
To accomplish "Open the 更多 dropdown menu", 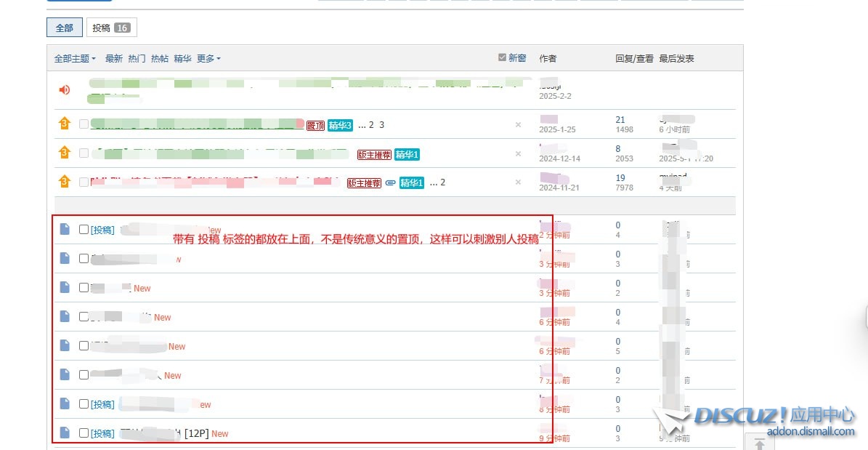I will coord(208,58).
